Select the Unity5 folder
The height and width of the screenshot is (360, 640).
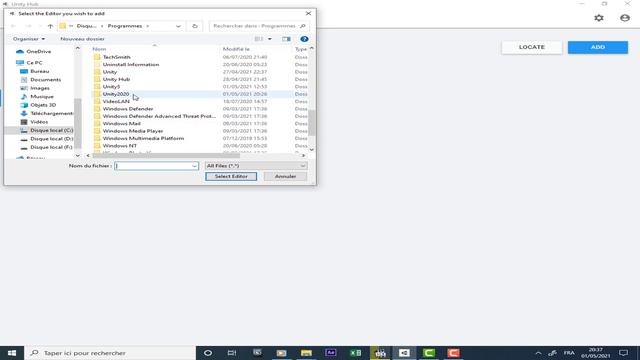111,87
